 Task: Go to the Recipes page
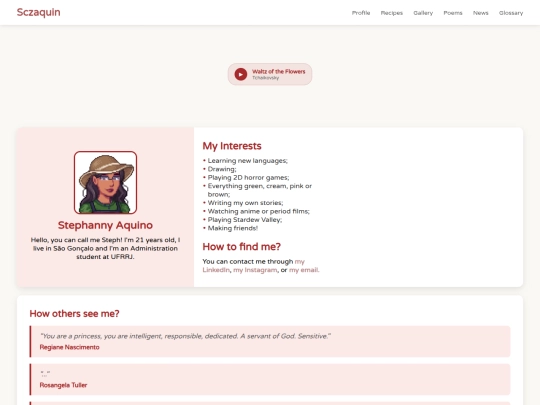pos(392,13)
